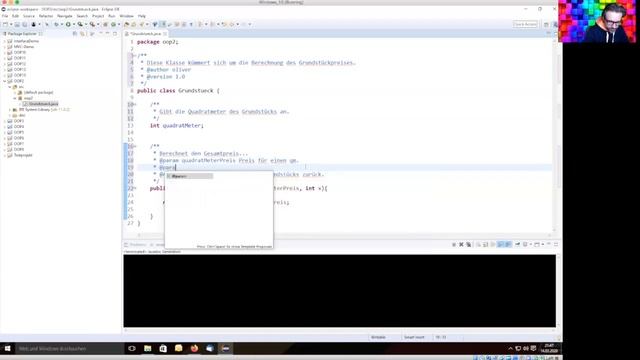Toggle Scroll Lock in Console toolbar
The width and height of the screenshot is (640, 360).
click(486, 244)
